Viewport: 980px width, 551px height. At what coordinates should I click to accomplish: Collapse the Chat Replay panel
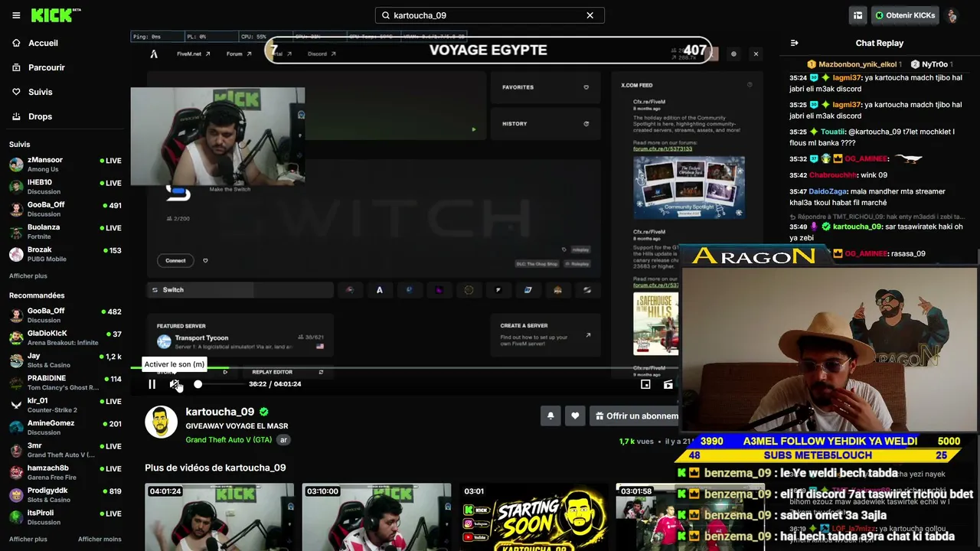[794, 43]
